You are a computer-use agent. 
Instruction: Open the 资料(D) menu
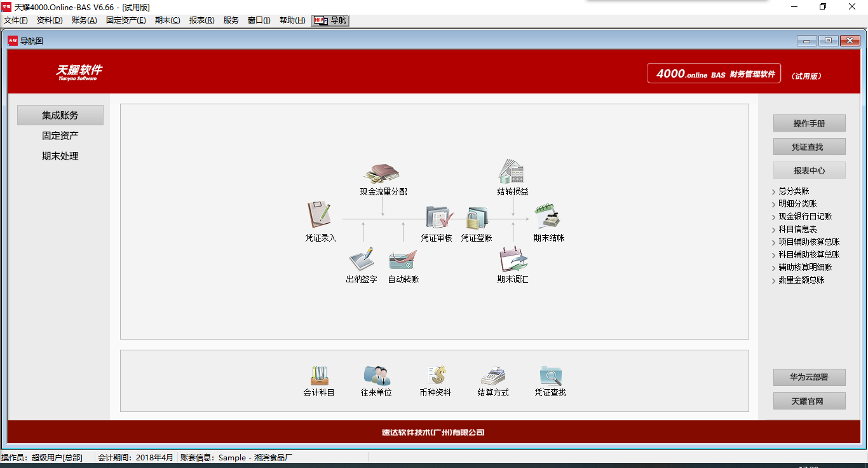(50, 20)
